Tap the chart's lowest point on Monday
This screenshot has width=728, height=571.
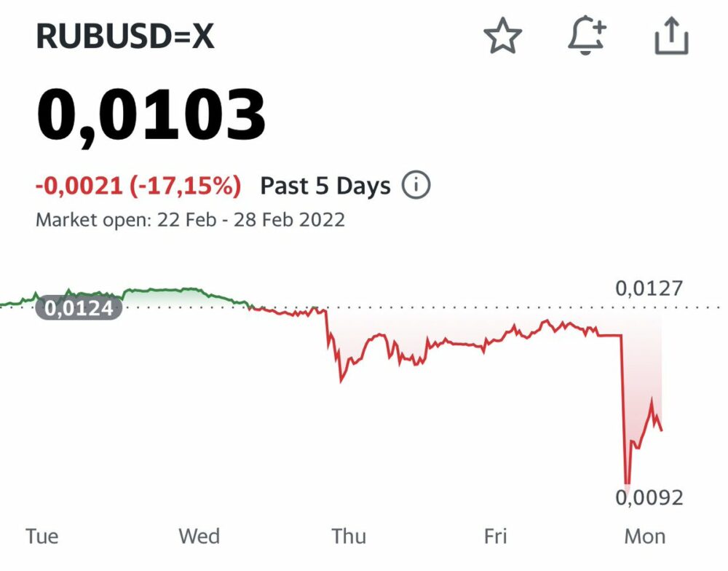pos(626,483)
